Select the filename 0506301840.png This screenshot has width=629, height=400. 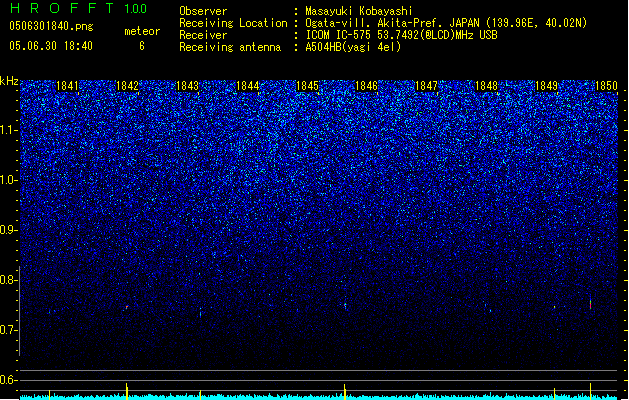[51, 27]
